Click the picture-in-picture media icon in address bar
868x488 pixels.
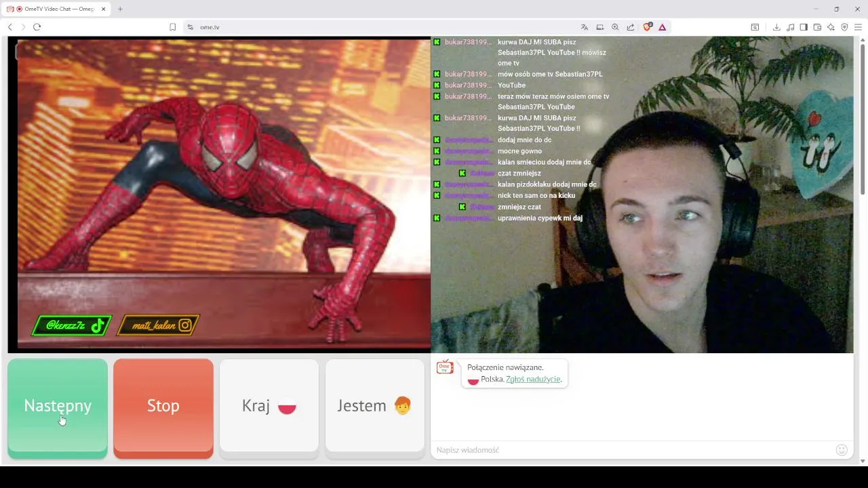tap(600, 27)
